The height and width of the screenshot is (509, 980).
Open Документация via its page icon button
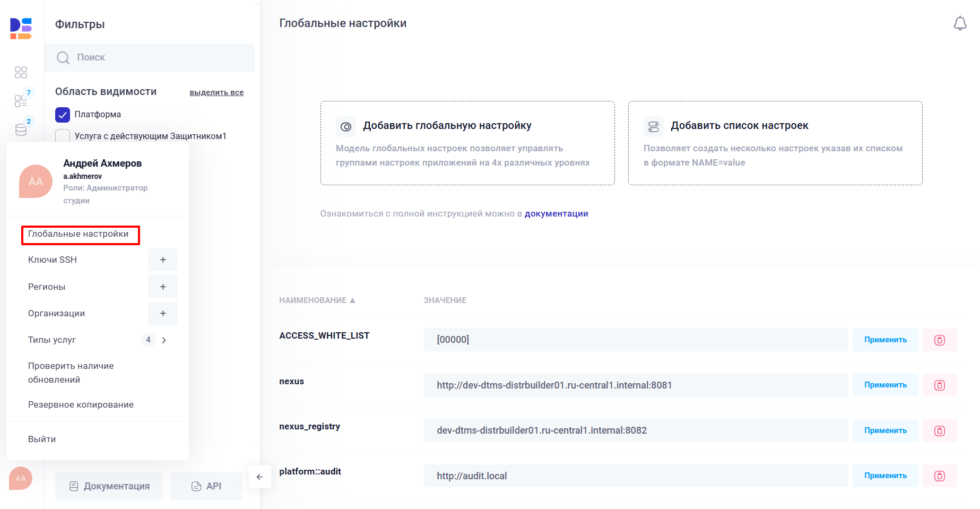pyautogui.click(x=109, y=486)
